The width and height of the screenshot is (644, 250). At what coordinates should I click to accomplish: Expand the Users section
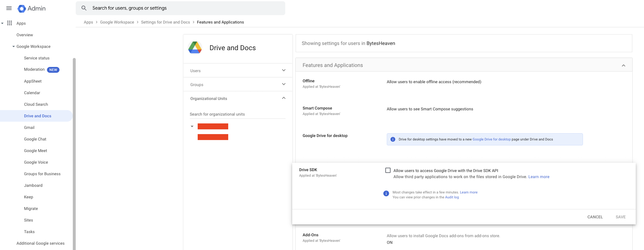[238, 71]
